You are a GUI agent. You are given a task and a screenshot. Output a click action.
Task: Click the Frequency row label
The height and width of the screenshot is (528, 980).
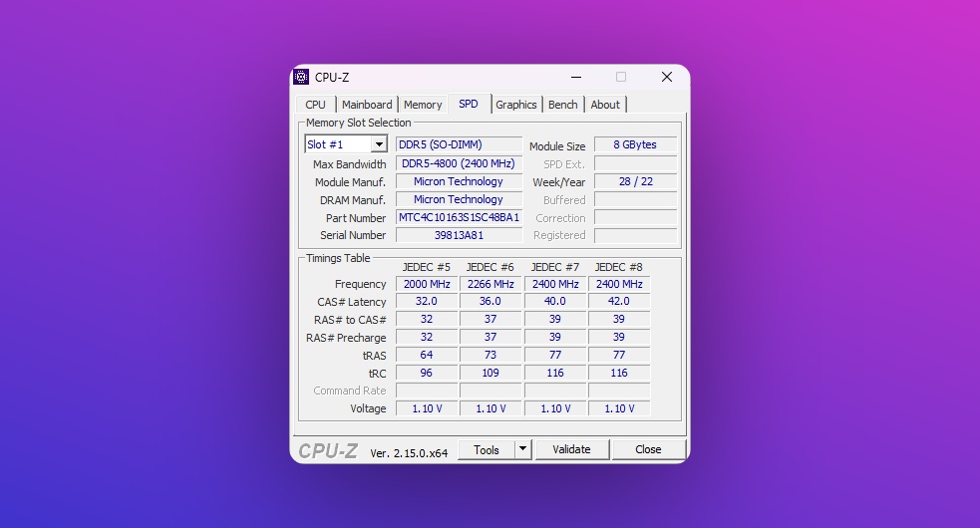click(x=361, y=284)
